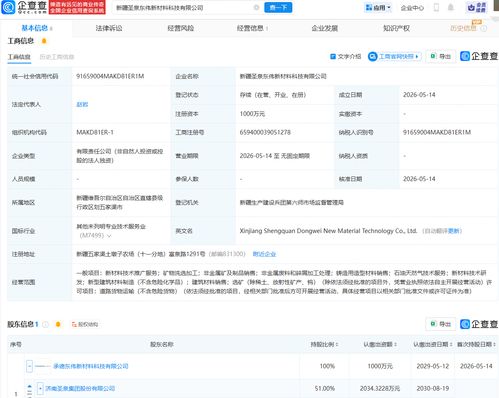Select 成立日期 value 2026-05-14
499x398 pixels.
419,95
